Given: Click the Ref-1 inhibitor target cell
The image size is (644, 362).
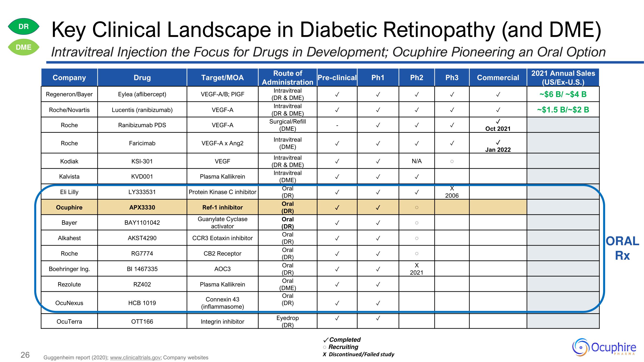Looking at the screenshot, I should (222, 207).
